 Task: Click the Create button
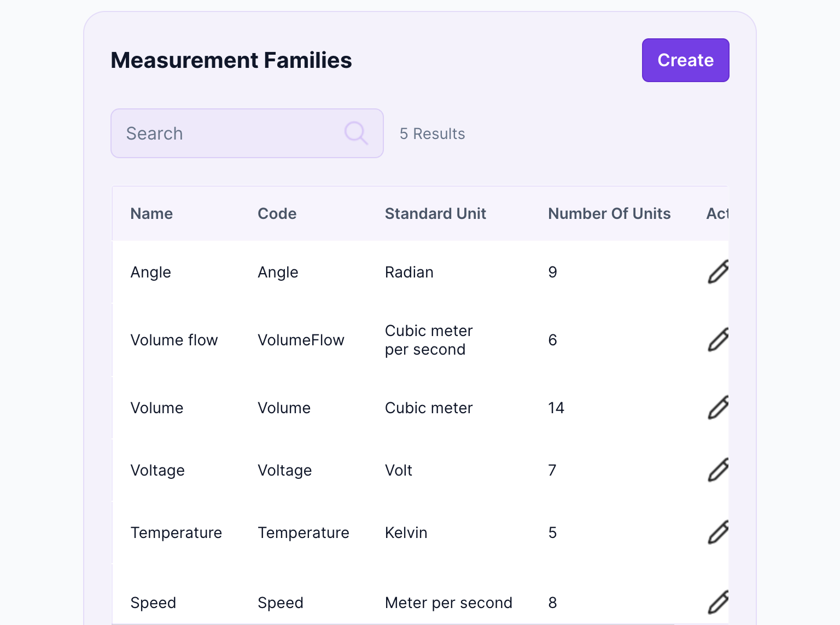coord(685,60)
